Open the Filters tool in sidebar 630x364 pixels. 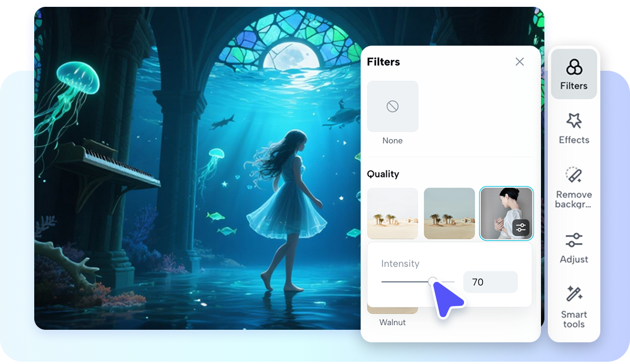coord(574,74)
